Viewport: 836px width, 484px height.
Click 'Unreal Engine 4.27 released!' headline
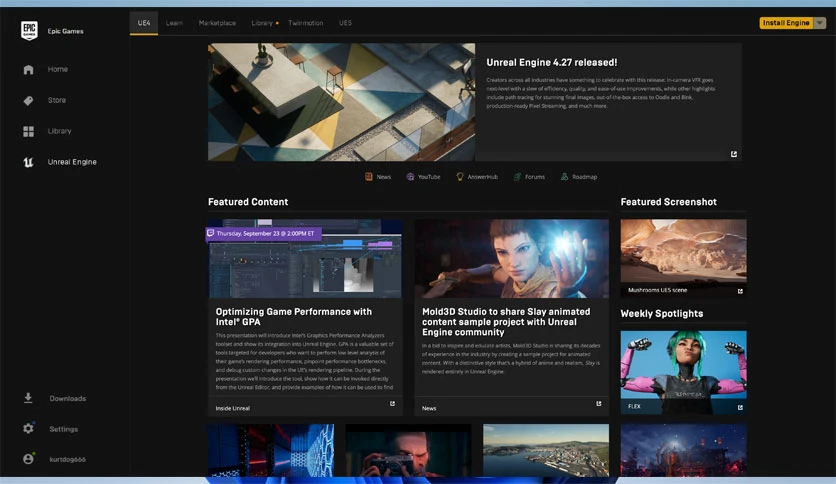pos(552,62)
